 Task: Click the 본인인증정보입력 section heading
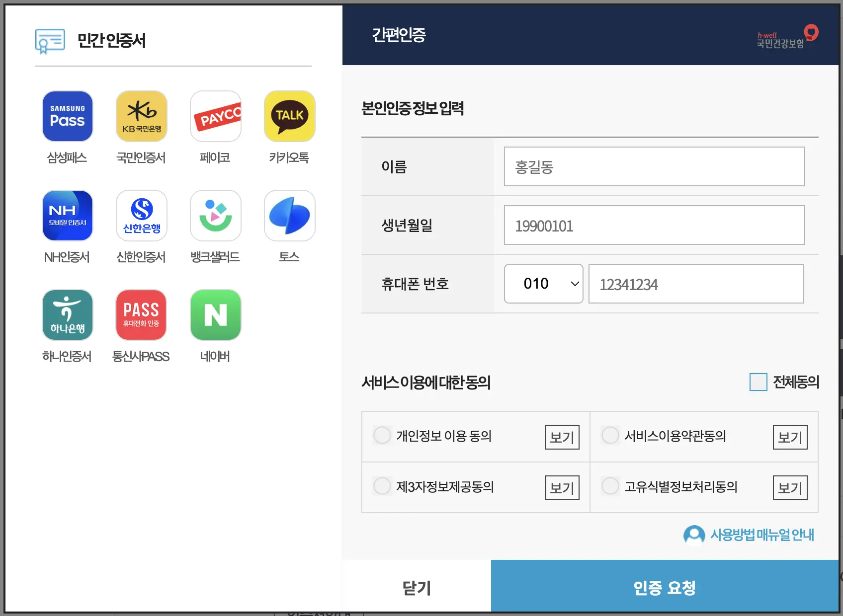(x=413, y=108)
